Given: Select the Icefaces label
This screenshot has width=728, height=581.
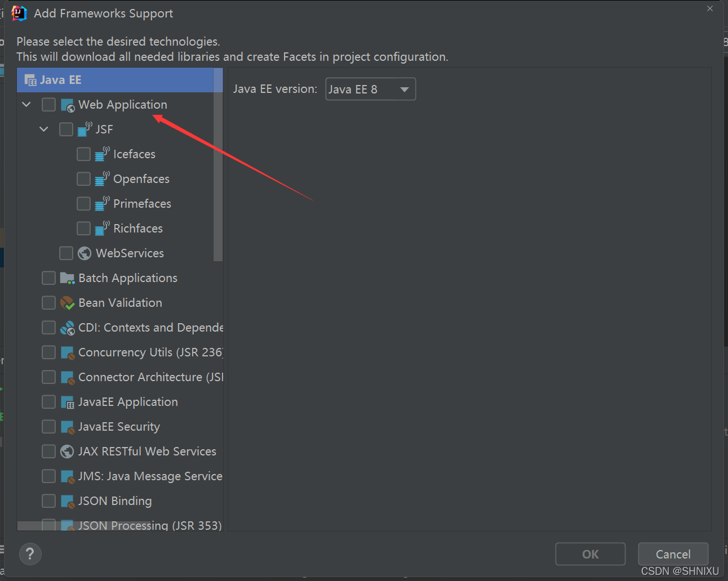Looking at the screenshot, I should pos(134,154).
